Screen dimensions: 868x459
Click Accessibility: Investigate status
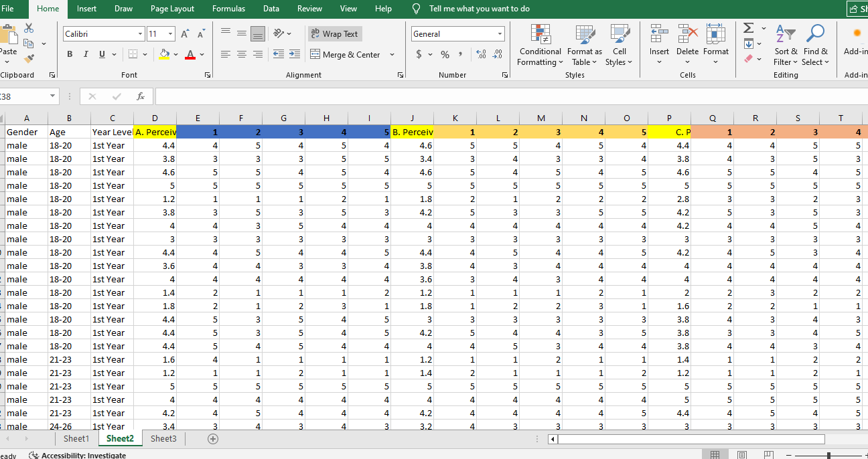[78, 455]
